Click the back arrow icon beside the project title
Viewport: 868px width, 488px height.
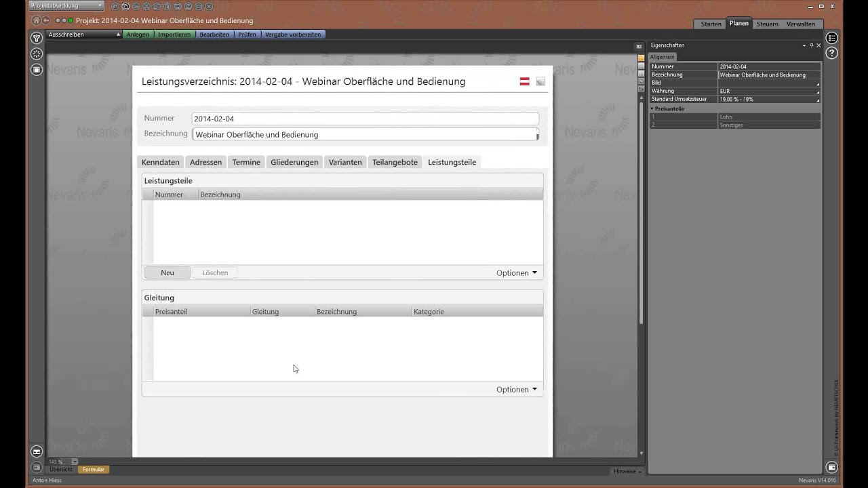[46, 20]
